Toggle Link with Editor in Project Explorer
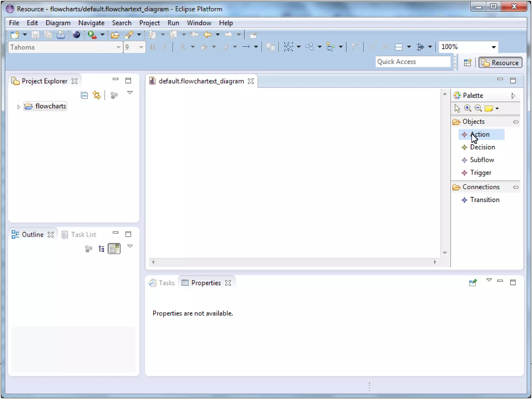 [97, 95]
